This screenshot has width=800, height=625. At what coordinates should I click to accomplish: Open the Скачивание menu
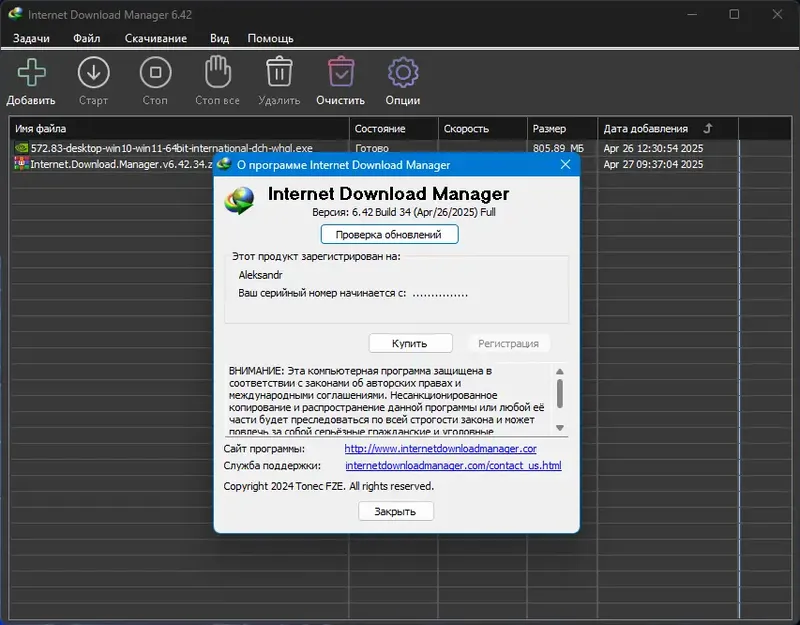pos(156,38)
